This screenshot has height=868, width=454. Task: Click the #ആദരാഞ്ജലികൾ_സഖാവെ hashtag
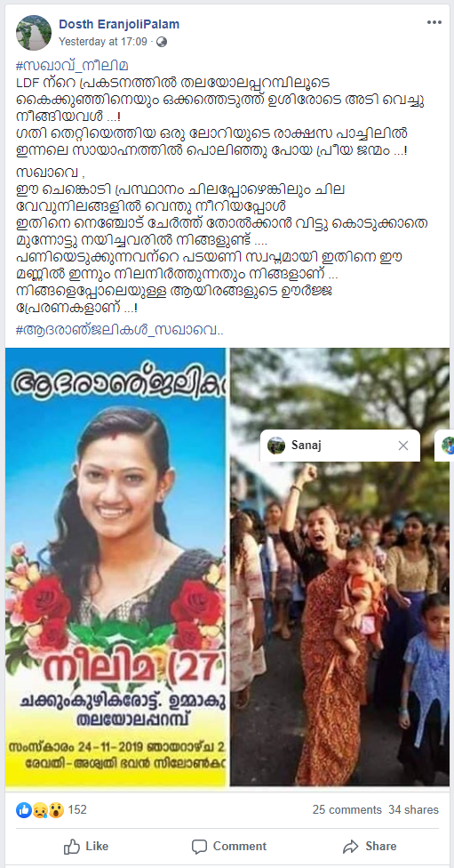coord(119,331)
